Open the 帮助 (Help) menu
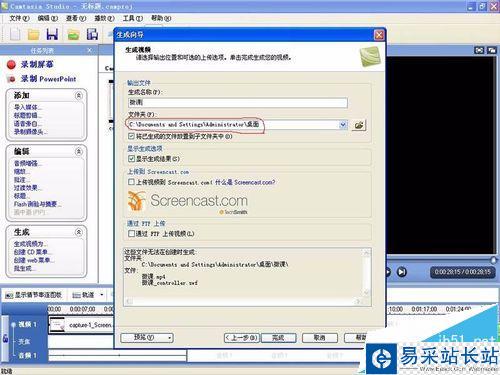This screenshot has height=375, width=500. tap(161, 18)
